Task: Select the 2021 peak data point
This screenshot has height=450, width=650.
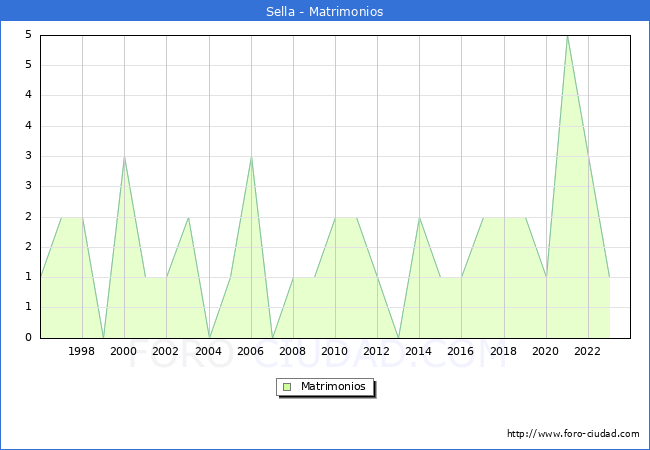Action: tap(567, 36)
